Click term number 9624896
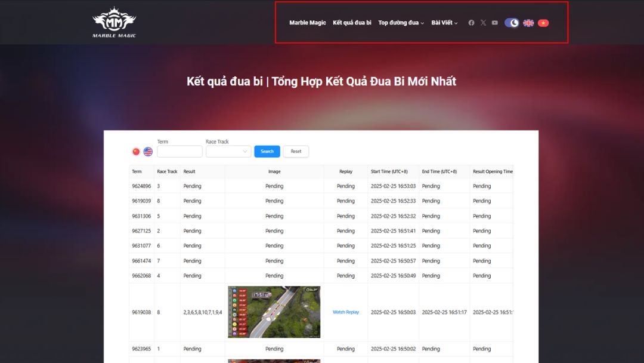 (141, 186)
